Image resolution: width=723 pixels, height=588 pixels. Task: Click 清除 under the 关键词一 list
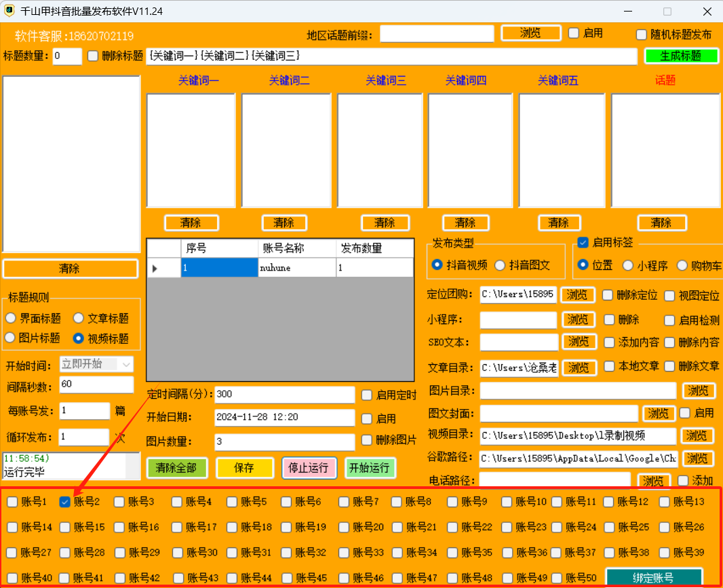click(191, 223)
